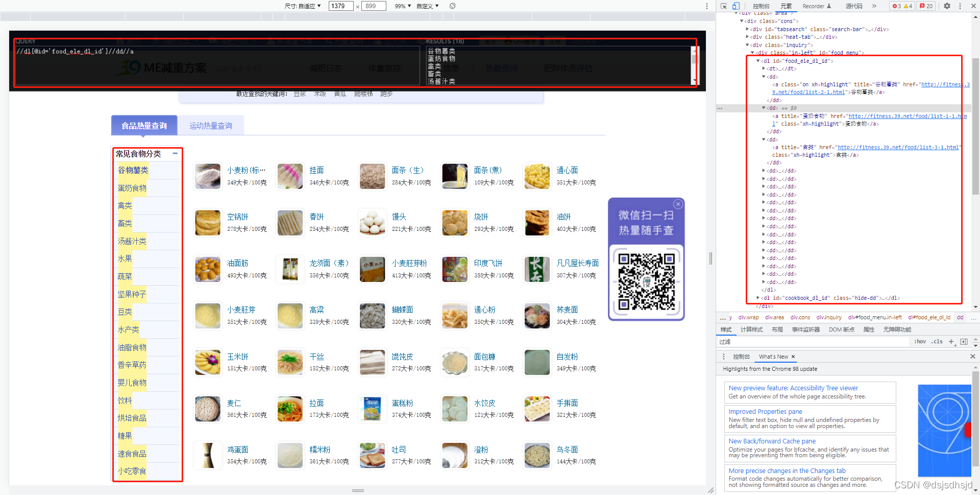Click div.inquiry in the breadcrumb bar

pyautogui.click(x=829, y=317)
